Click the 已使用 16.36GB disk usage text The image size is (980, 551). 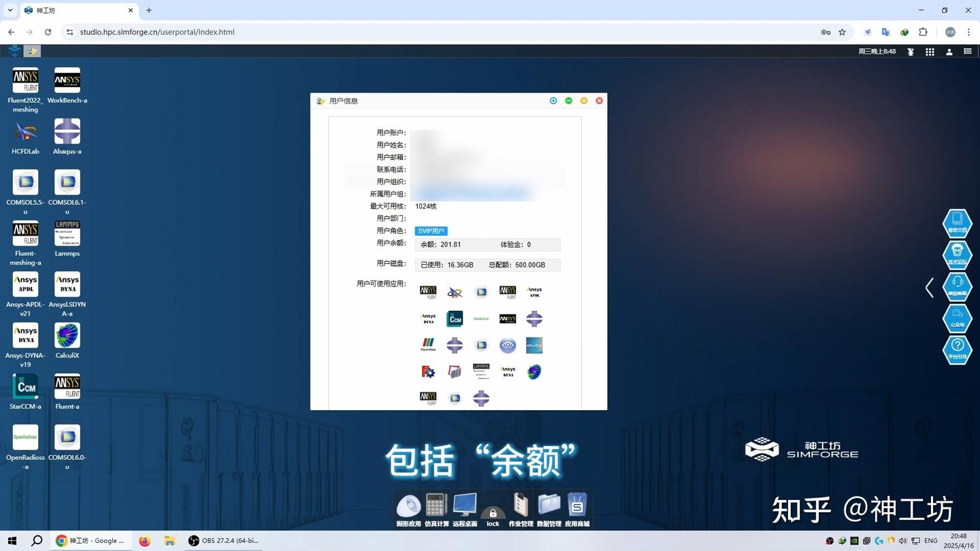click(x=447, y=265)
